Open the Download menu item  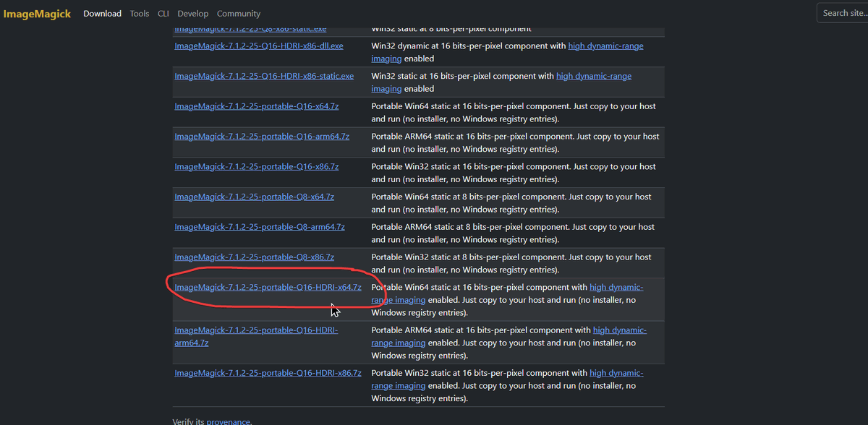(x=102, y=14)
